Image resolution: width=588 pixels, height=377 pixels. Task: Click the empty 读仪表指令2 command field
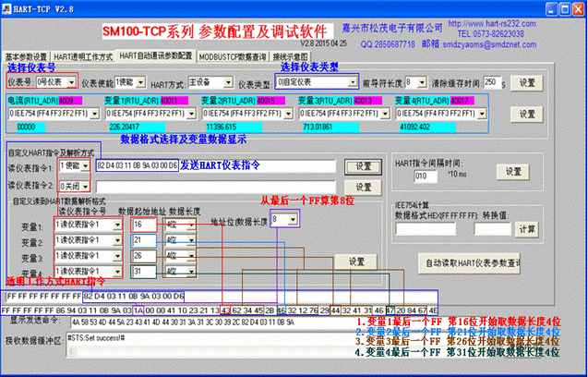pos(216,187)
